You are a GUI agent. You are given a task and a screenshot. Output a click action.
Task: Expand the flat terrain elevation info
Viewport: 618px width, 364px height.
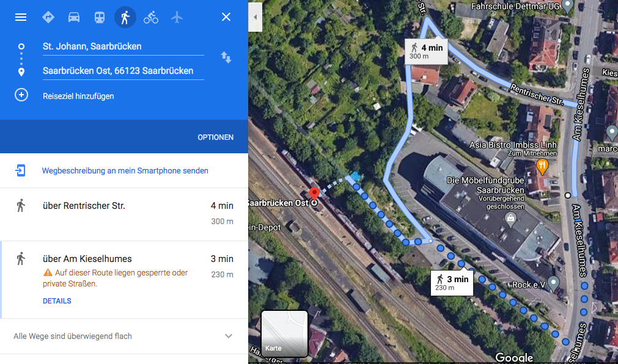pos(123,336)
